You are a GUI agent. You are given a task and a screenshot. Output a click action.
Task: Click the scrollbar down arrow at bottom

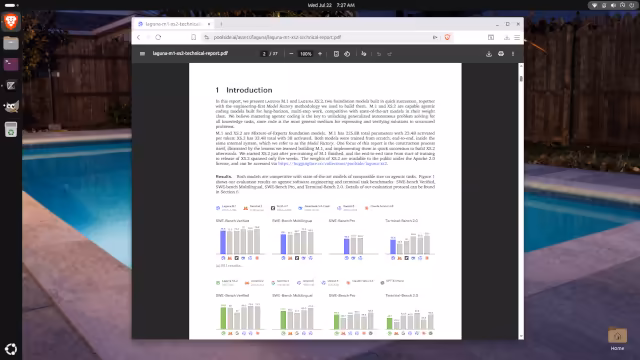pyautogui.click(x=521, y=336)
